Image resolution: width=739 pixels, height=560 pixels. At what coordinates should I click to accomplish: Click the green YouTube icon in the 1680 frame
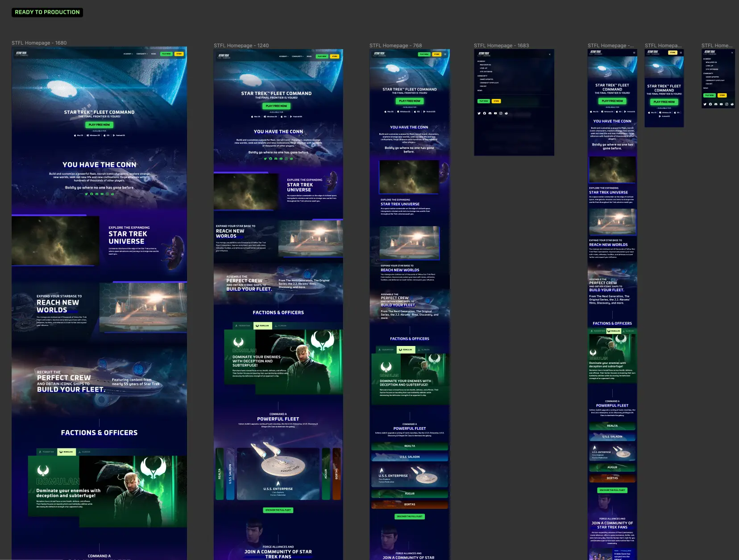102,194
